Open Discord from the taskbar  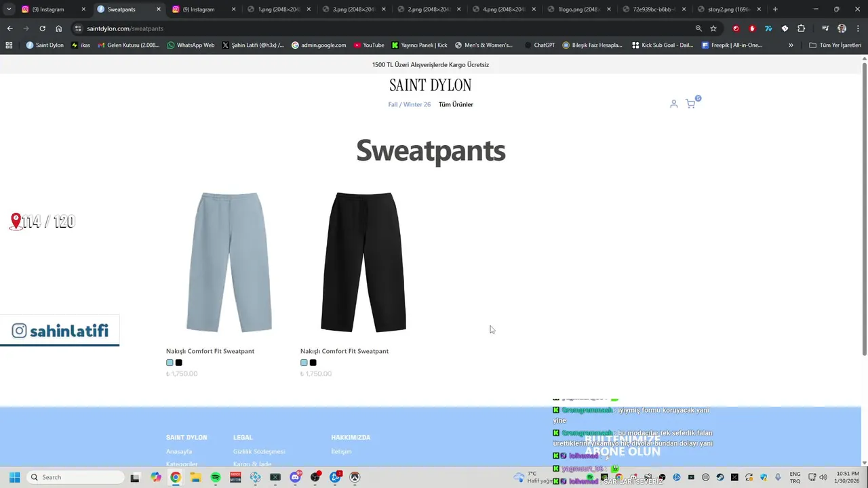pyautogui.click(x=295, y=477)
